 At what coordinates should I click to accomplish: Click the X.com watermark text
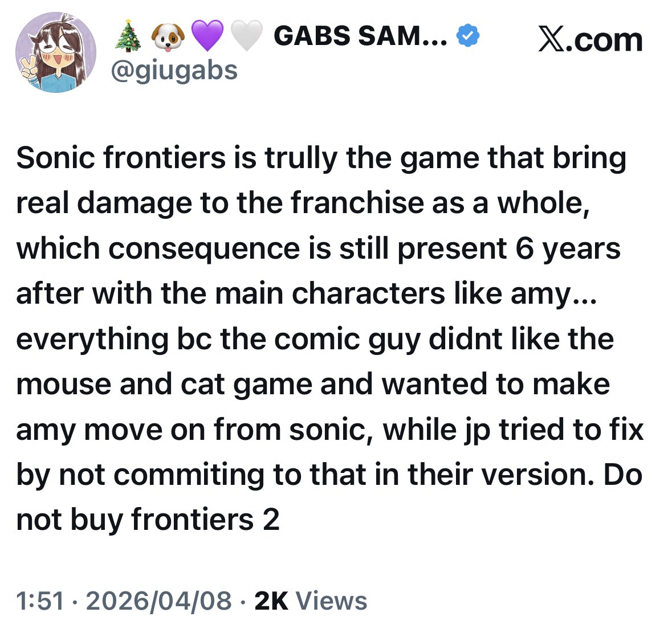pyautogui.click(x=590, y=40)
